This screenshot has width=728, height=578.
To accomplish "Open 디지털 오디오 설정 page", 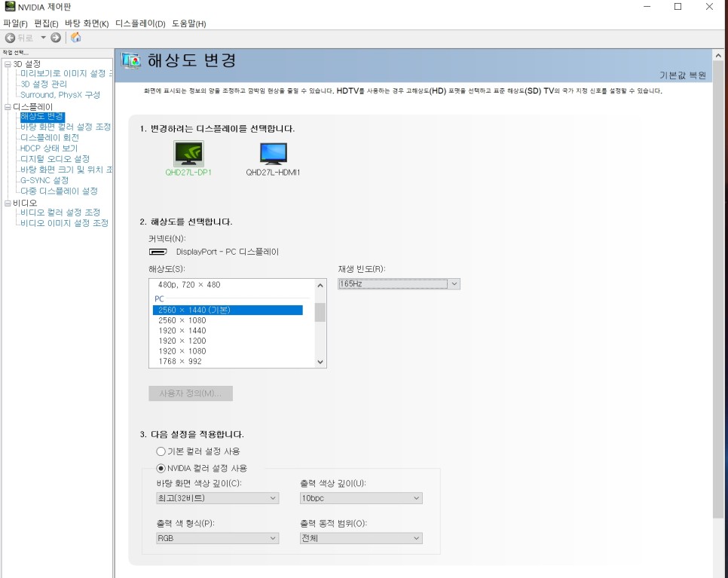I will pos(55,159).
